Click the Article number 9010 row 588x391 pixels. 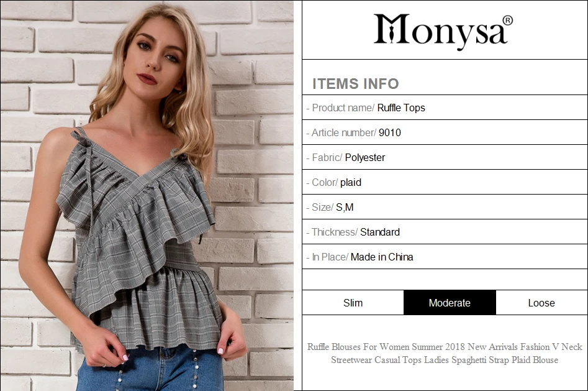coord(445,132)
